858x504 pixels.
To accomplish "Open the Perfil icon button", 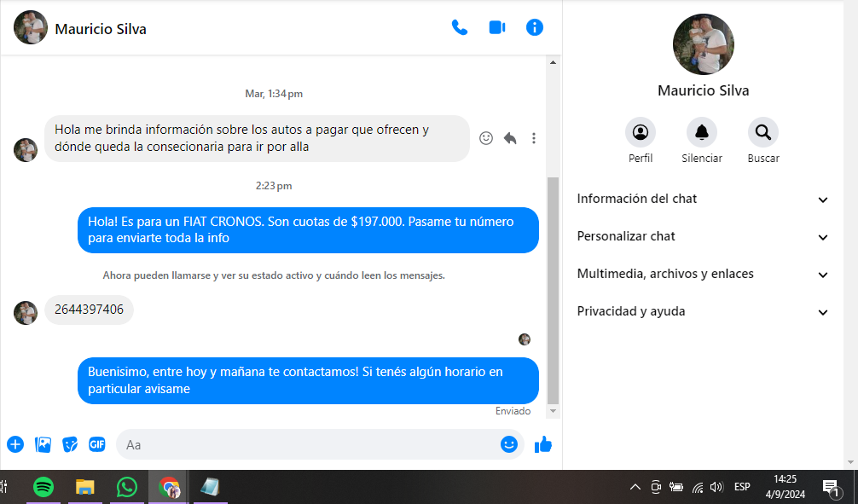I will (x=641, y=132).
